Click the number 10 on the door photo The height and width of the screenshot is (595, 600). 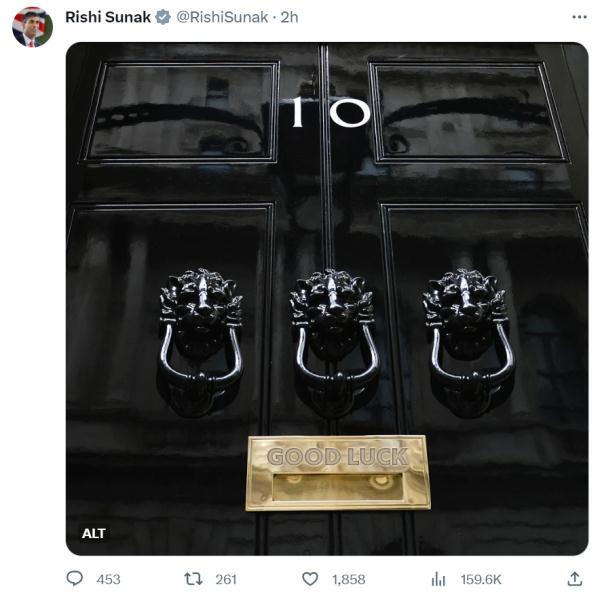tap(330, 112)
